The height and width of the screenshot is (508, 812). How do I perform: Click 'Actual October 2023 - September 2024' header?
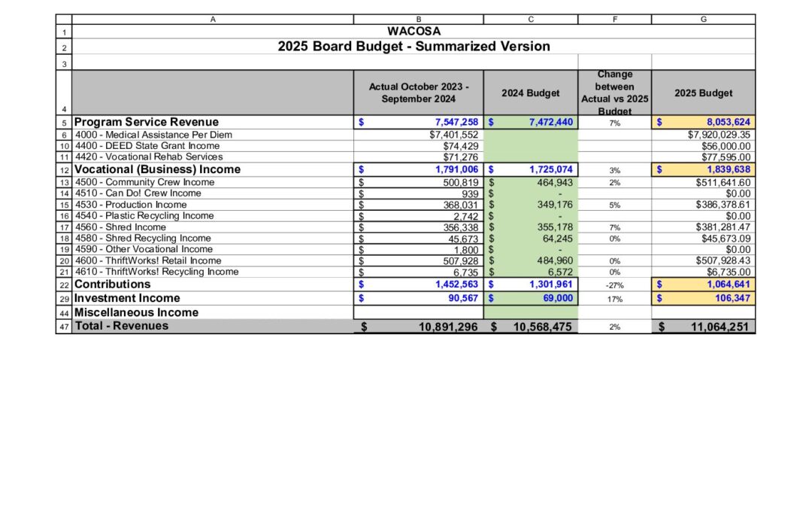(x=419, y=93)
